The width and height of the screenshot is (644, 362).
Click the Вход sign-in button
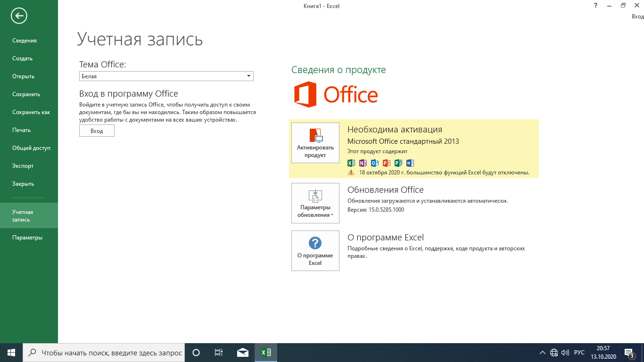pyautogui.click(x=97, y=131)
